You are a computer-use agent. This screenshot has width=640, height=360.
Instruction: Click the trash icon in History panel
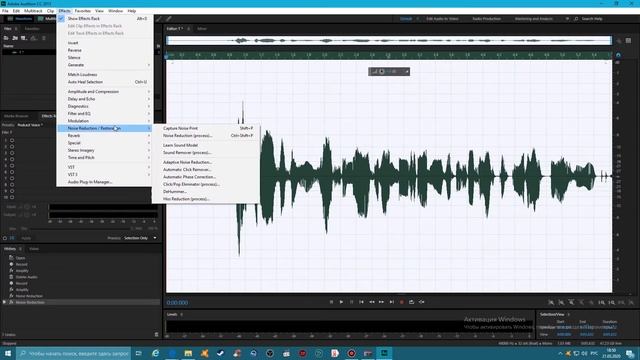[x=156, y=334]
